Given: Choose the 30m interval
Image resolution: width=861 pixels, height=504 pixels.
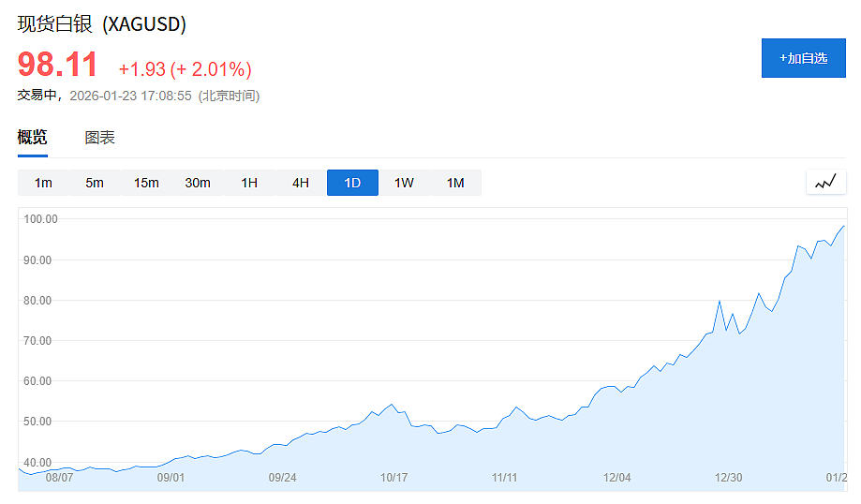Looking at the screenshot, I should click(198, 183).
